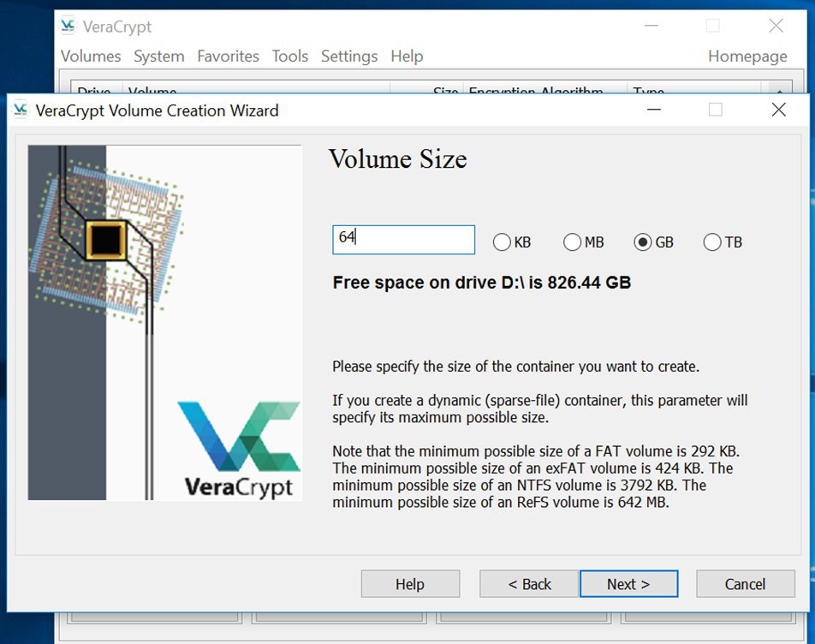
Task: Click the wizard Help button
Action: (x=410, y=584)
